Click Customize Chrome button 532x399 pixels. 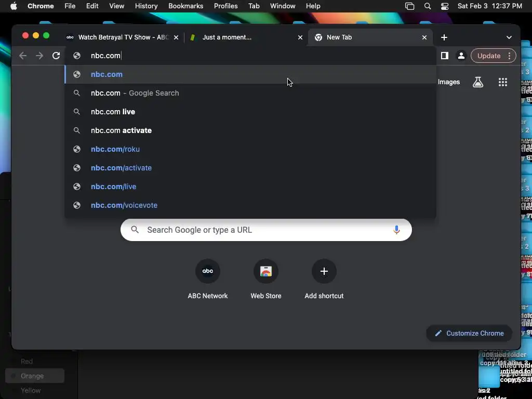(x=469, y=333)
